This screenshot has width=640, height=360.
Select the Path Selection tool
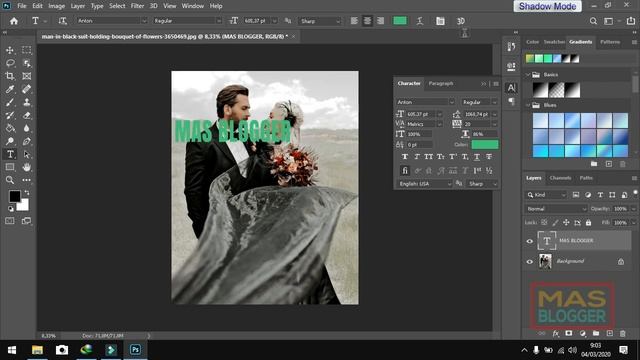point(27,155)
